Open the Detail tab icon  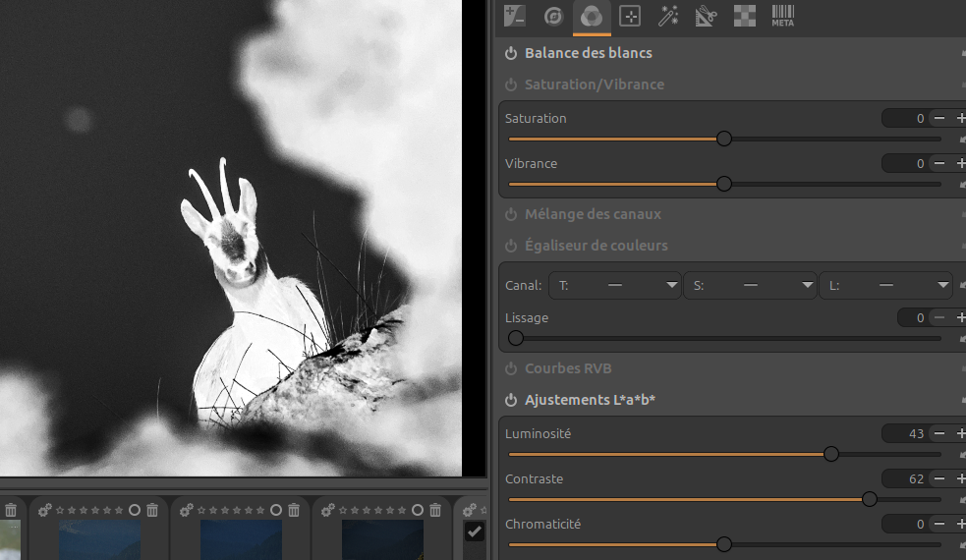553,16
